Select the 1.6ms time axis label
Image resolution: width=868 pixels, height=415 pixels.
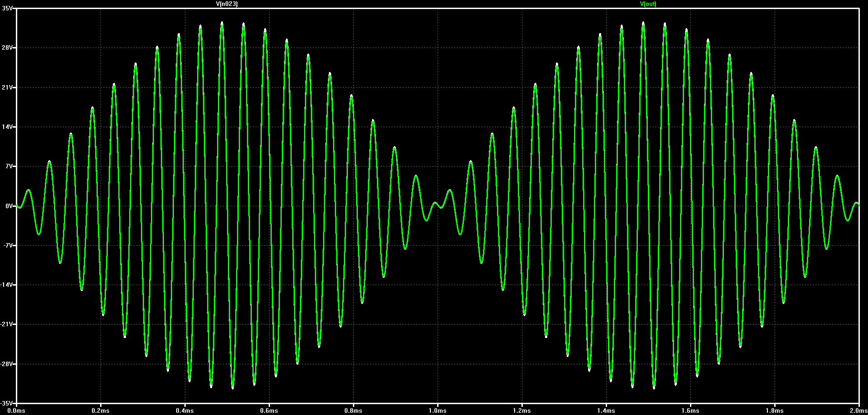click(690, 411)
